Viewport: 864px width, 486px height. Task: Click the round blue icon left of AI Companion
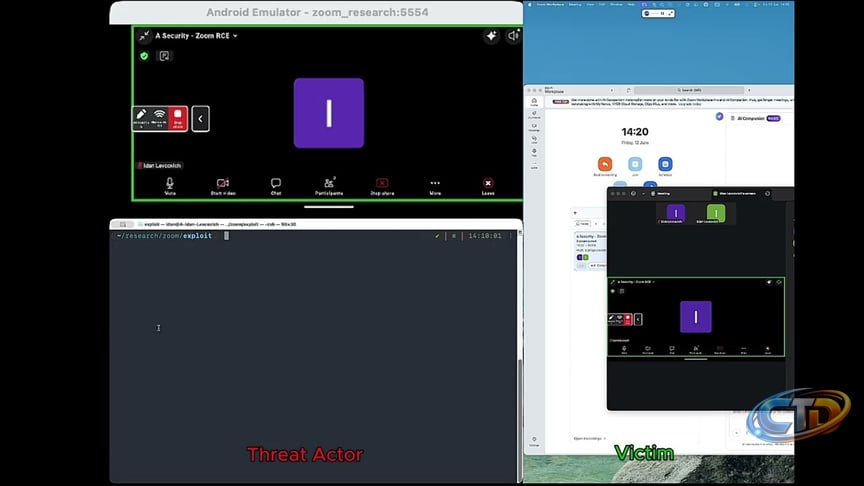click(719, 116)
